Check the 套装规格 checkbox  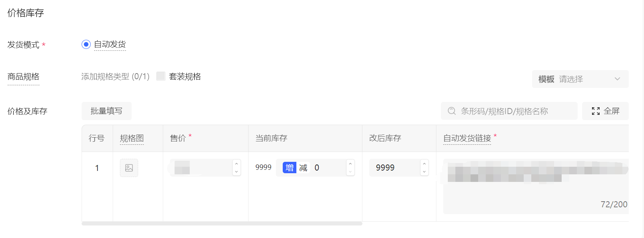(161, 76)
